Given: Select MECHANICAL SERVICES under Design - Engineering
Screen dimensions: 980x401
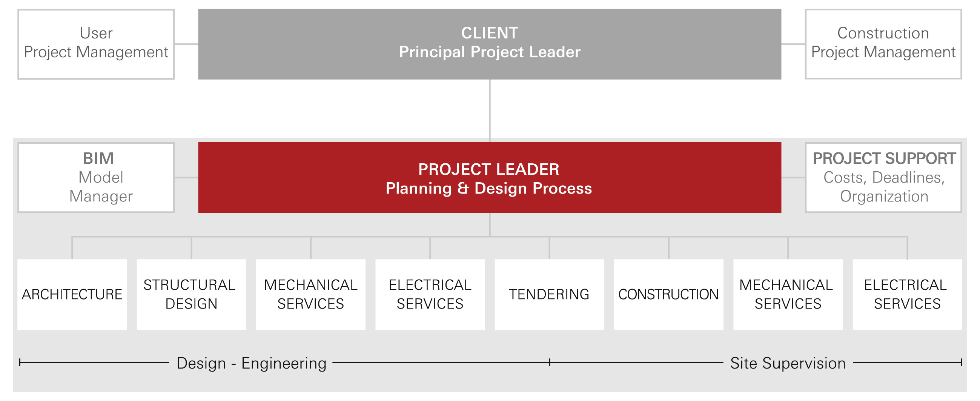Looking at the screenshot, I should (x=311, y=295).
